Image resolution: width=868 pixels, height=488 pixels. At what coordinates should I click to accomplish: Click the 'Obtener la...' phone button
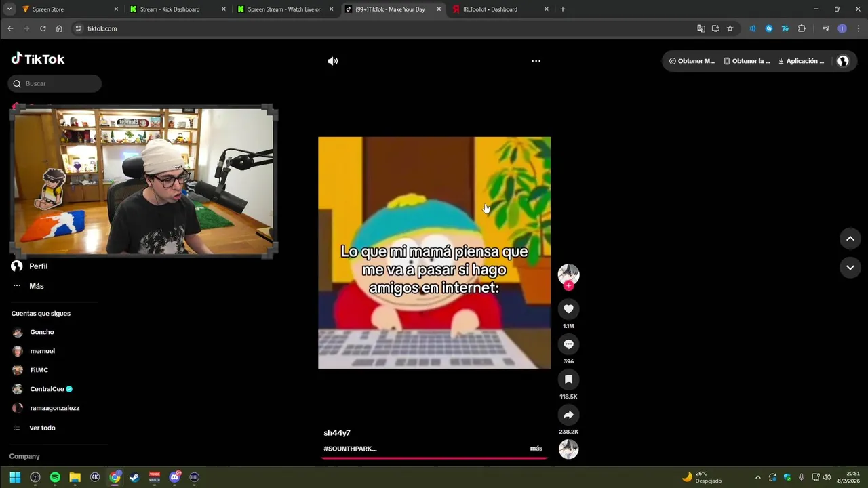tap(747, 61)
